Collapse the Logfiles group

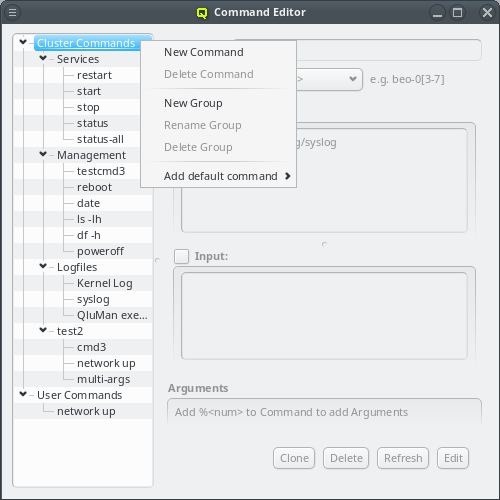coord(43,266)
